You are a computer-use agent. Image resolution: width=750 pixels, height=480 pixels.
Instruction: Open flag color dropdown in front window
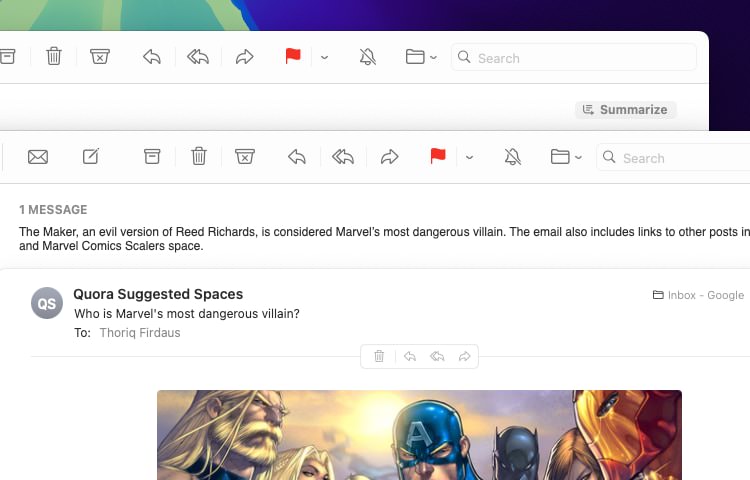tap(469, 157)
